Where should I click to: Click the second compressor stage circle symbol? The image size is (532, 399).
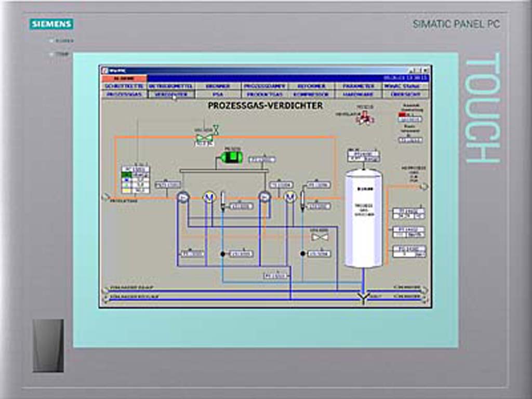[x=264, y=197]
